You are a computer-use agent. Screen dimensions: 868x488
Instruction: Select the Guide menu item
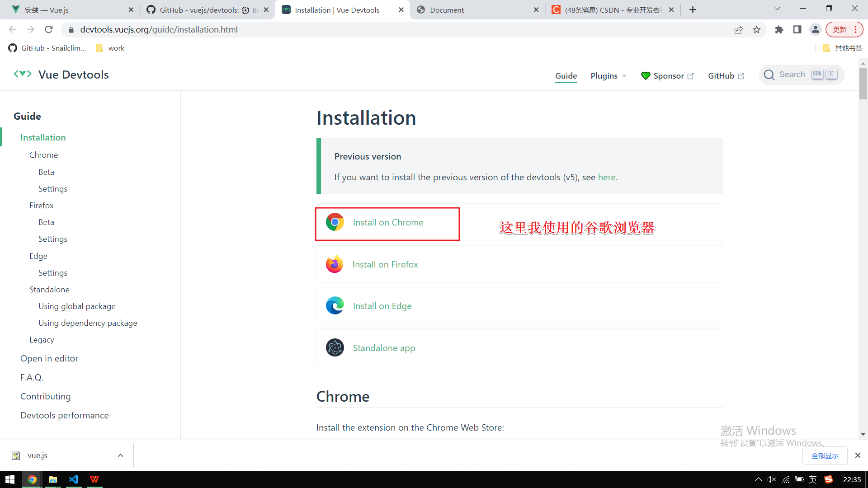point(566,75)
